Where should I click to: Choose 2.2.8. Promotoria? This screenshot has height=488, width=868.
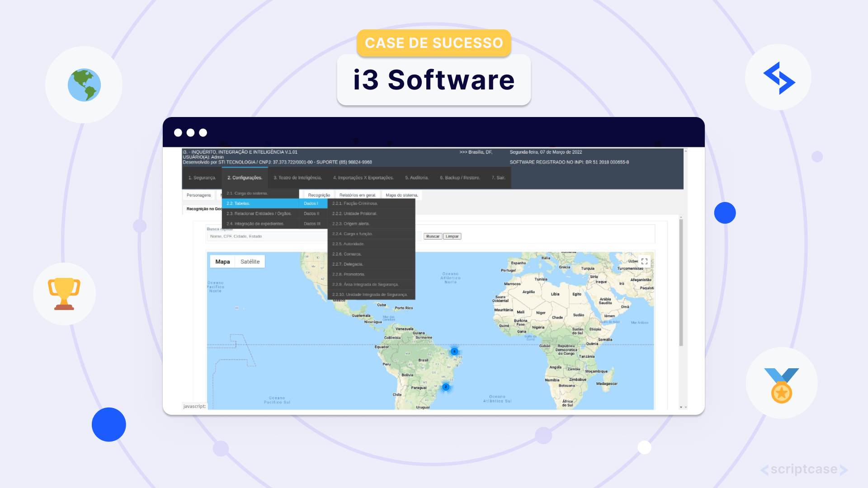tap(371, 274)
